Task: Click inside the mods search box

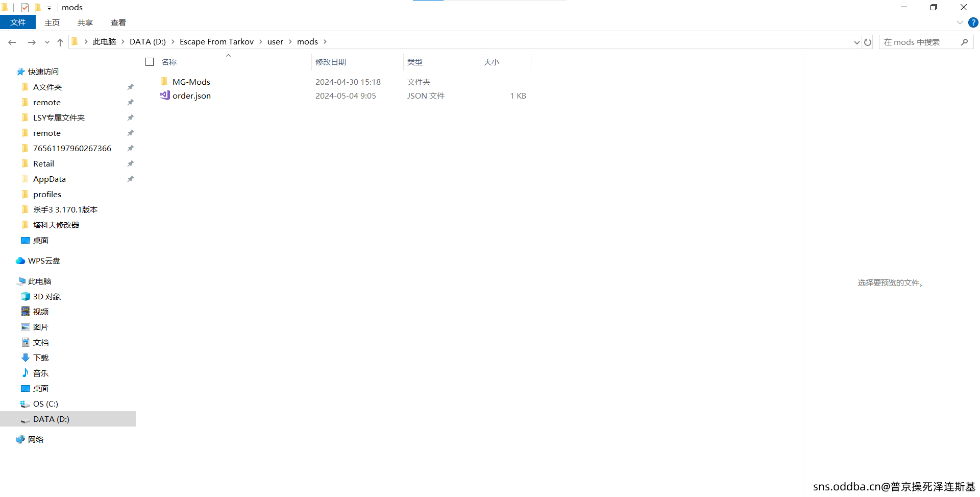Action: (x=919, y=42)
